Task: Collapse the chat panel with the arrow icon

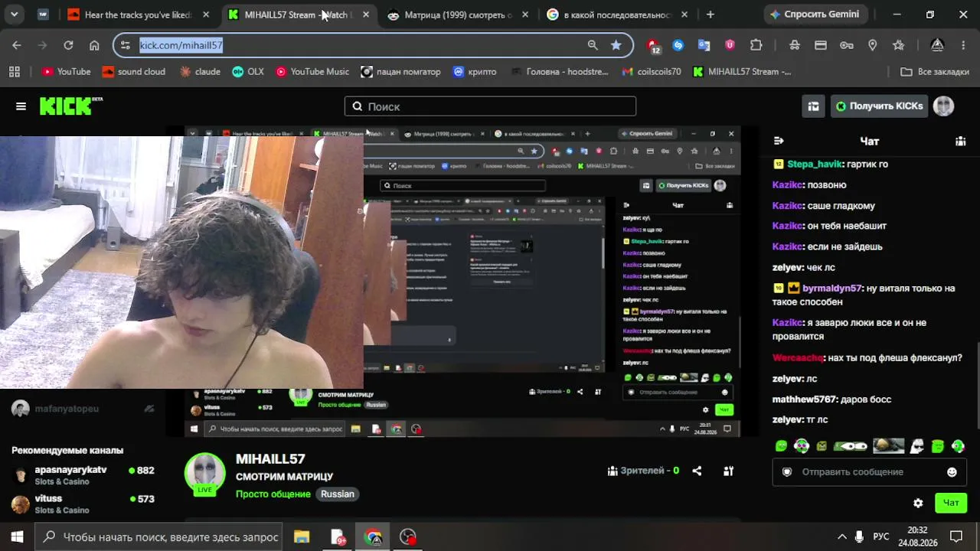Action: pos(779,141)
